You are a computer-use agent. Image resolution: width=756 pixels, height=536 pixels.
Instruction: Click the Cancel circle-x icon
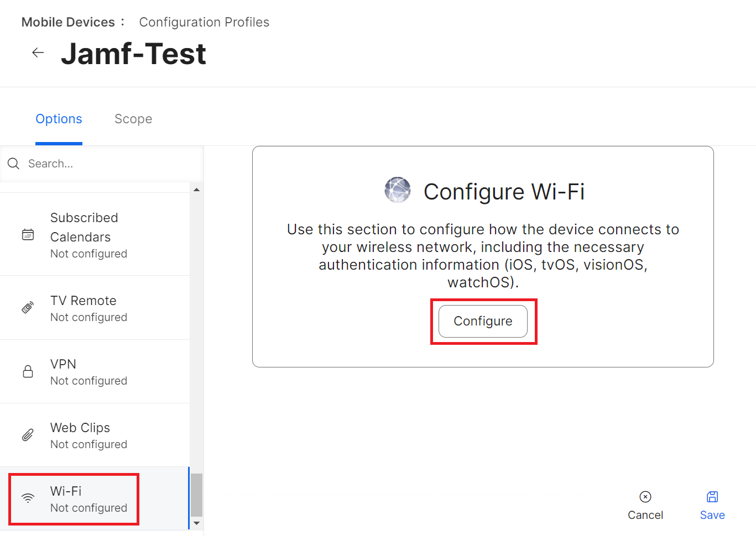click(645, 497)
